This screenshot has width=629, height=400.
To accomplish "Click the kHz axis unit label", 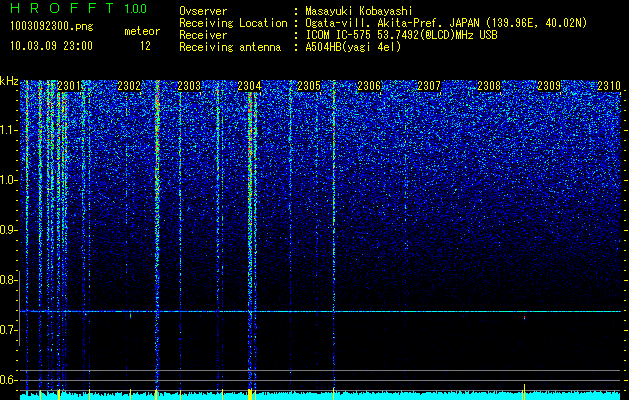I will pyautogui.click(x=9, y=81).
